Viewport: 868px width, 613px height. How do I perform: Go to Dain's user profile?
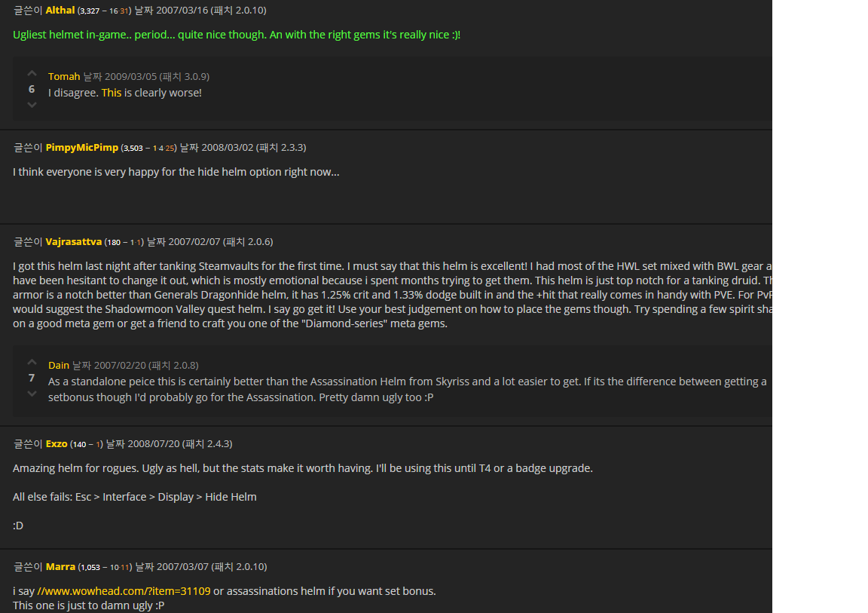point(59,365)
